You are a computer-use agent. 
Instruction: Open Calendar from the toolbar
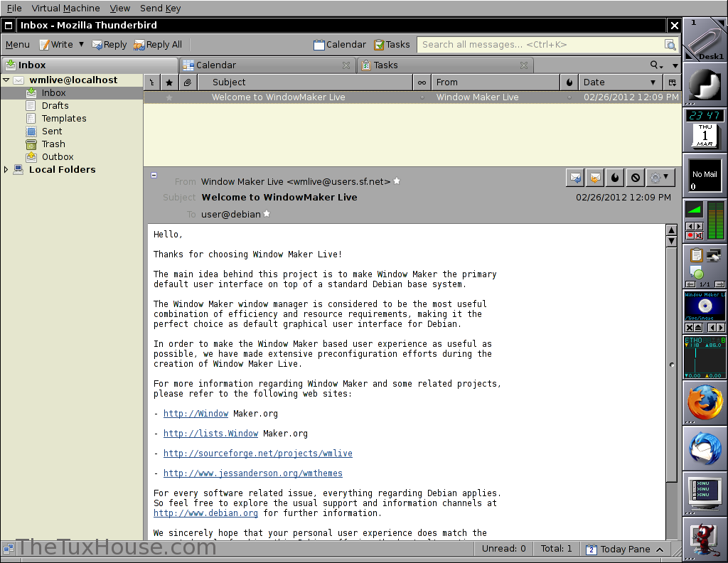point(340,45)
